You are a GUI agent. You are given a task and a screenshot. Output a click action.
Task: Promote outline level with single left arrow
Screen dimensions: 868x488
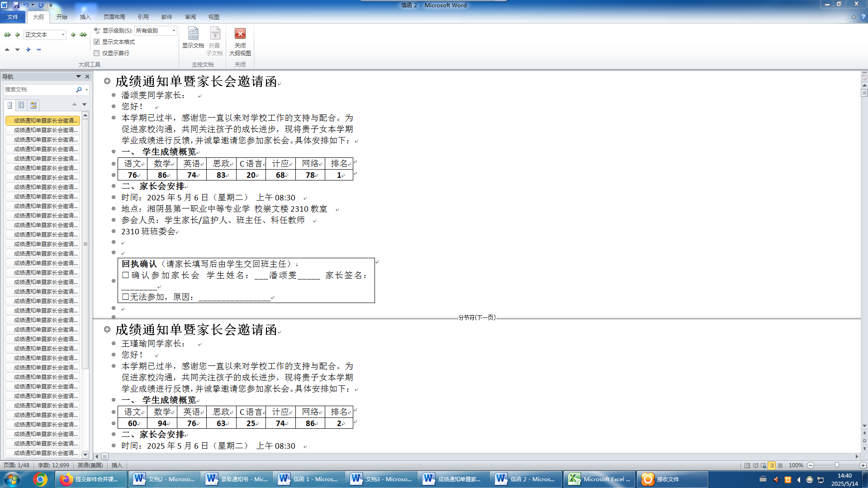click(17, 35)
